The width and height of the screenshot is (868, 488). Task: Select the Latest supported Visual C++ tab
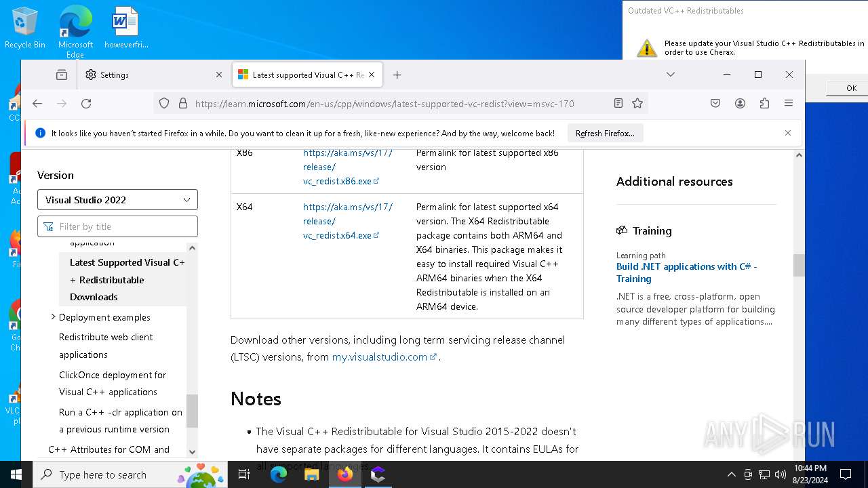pyautogui.click(x=308, y=75)
